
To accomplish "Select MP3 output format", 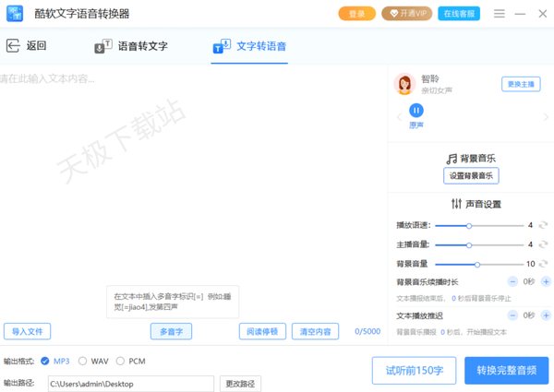I will point(46,361).
